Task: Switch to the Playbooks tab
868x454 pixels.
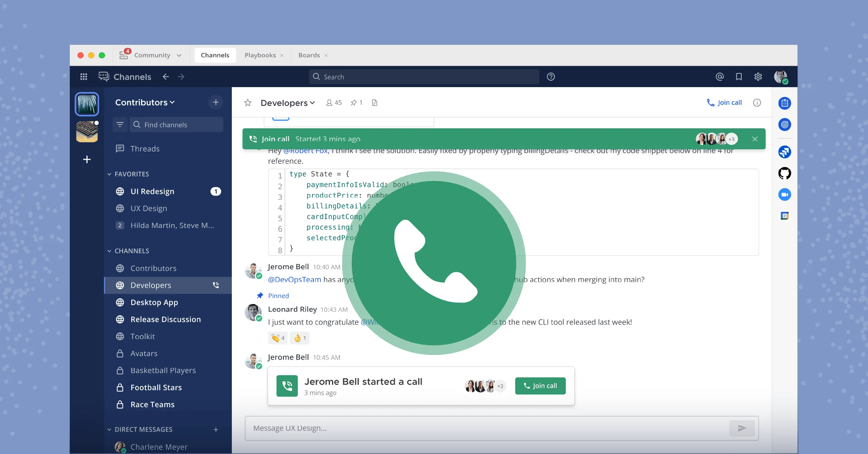Action: [x=260, y=55]
